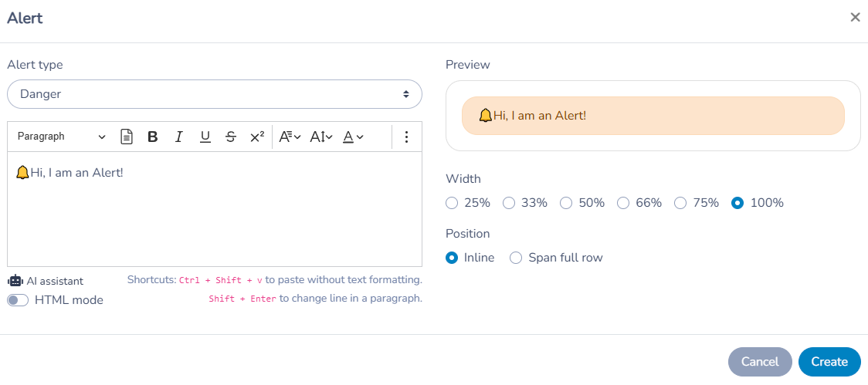This screenshot has height=385, width=868.
Task: Open the font size dropdown
Action: (x=321, y=137)
